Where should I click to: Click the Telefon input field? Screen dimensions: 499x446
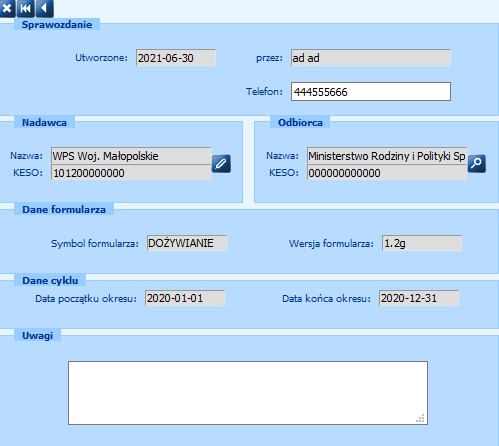pos(371,92)
